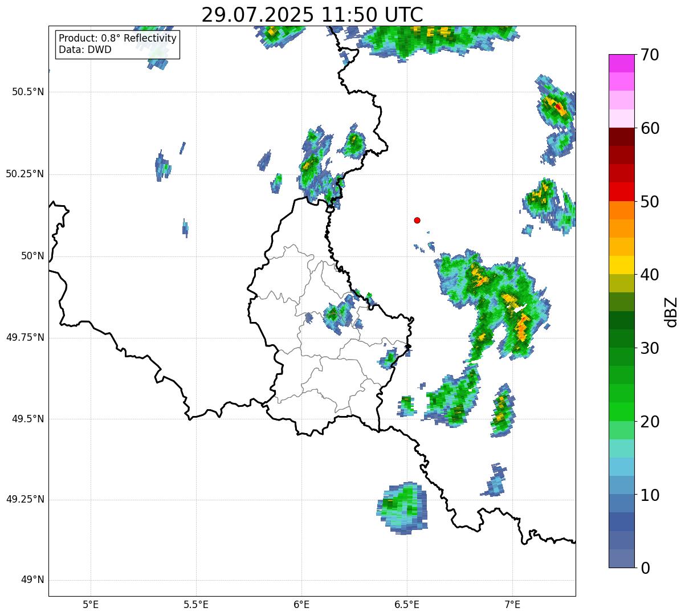Click the "Product: 0.8° Reflectivity" label

pos(118,38)
